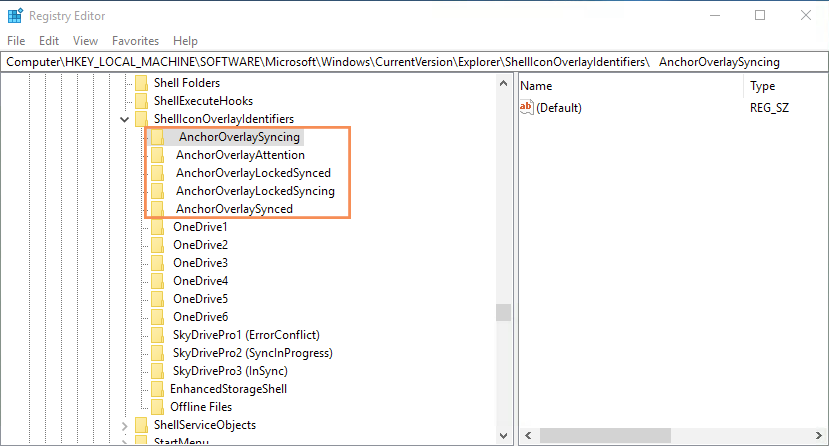Screen dimensions: 829x446
Task: Select the Offline Files key name
Action: [x=201, y=407]
